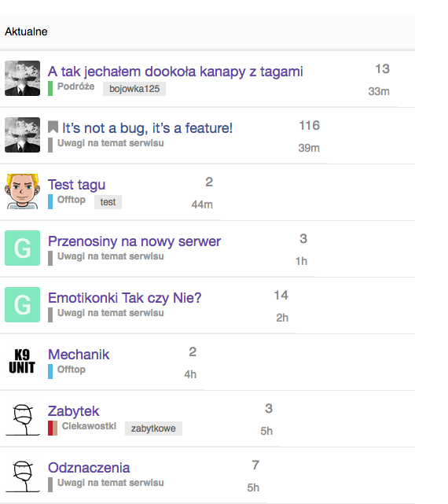Screen dimensions: 448x504
Task: Open the Przenosiny na nowy serwer topic
Action: [134, 241]
